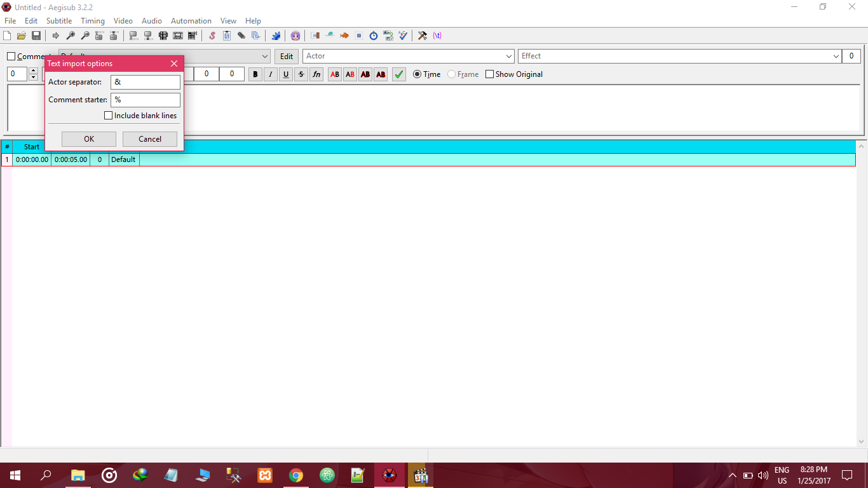Launch ASSDraw anime face icon
Viewport: 868px width, 488px height.
295,36
